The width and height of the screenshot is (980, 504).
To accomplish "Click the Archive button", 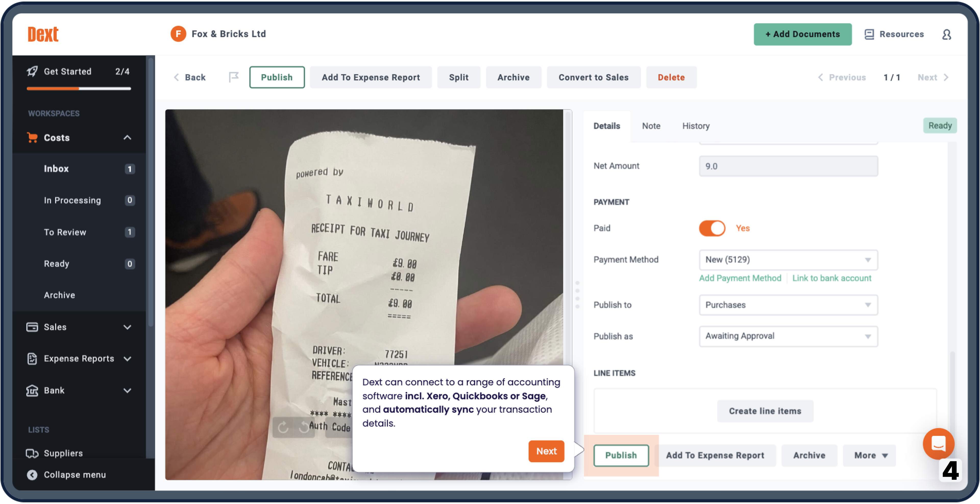I will point(513,77).
